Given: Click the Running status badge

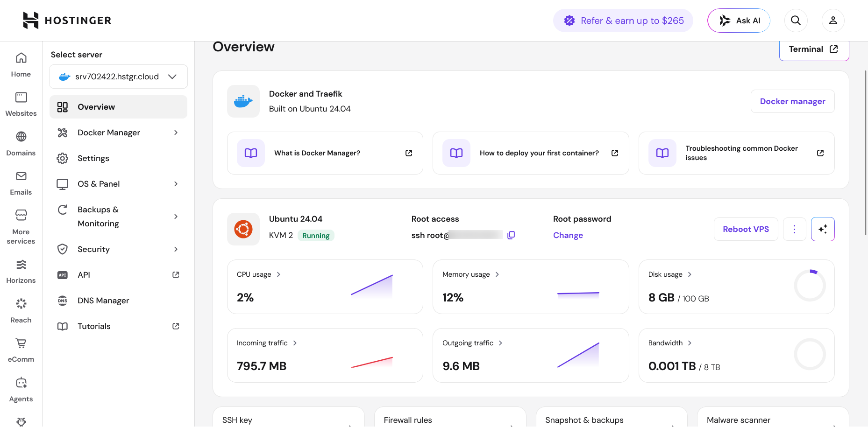Looking at the screenshot, I should coord(316,236).
